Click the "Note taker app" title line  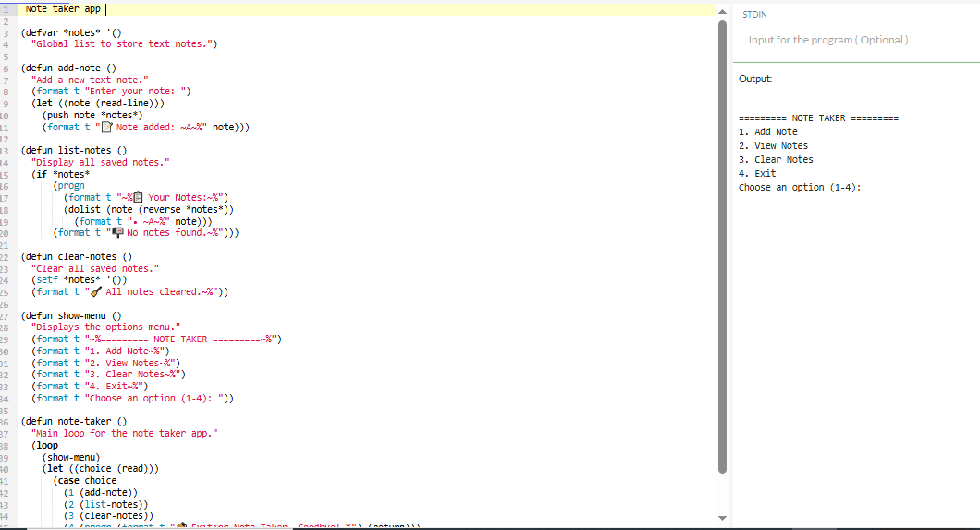click(x=63, y=8)
